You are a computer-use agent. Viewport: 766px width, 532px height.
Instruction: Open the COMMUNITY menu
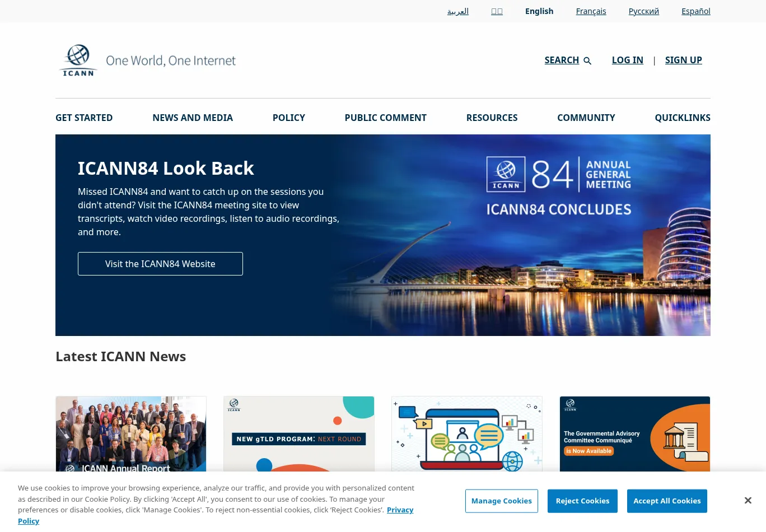click(586, 118)
